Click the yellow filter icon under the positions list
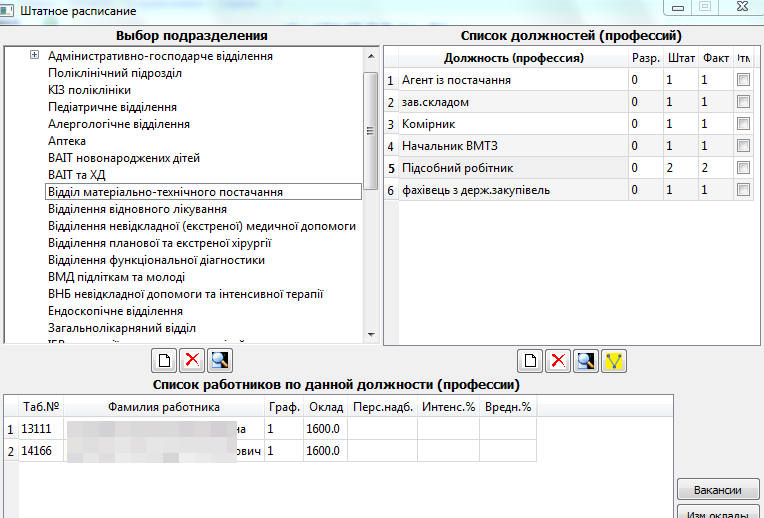Viewport: 764px width, 518px height. pos(613,361)
